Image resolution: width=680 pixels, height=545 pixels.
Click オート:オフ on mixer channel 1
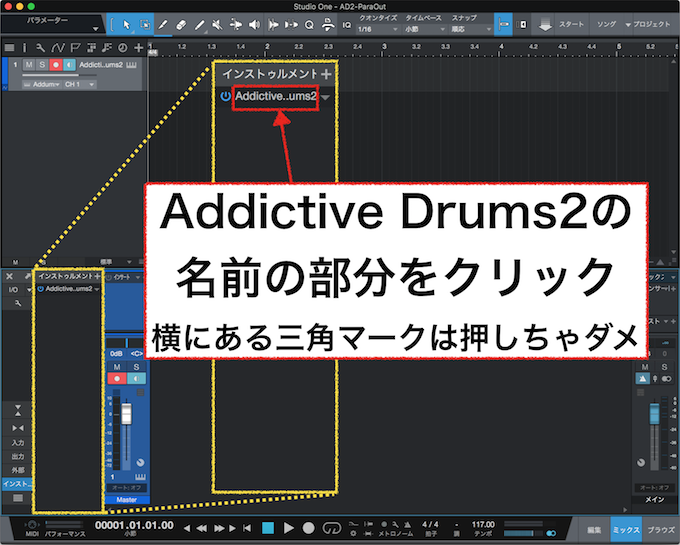[127, 488]
